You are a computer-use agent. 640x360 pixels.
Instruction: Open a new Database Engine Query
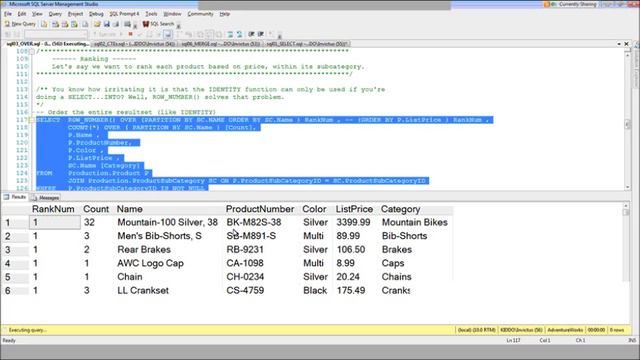(x=44, y=24)
